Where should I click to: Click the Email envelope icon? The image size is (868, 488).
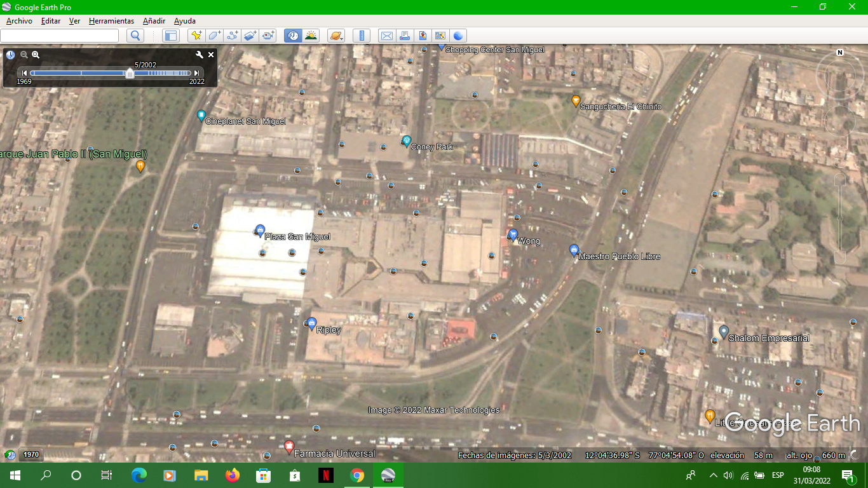(x=386, y=36)
